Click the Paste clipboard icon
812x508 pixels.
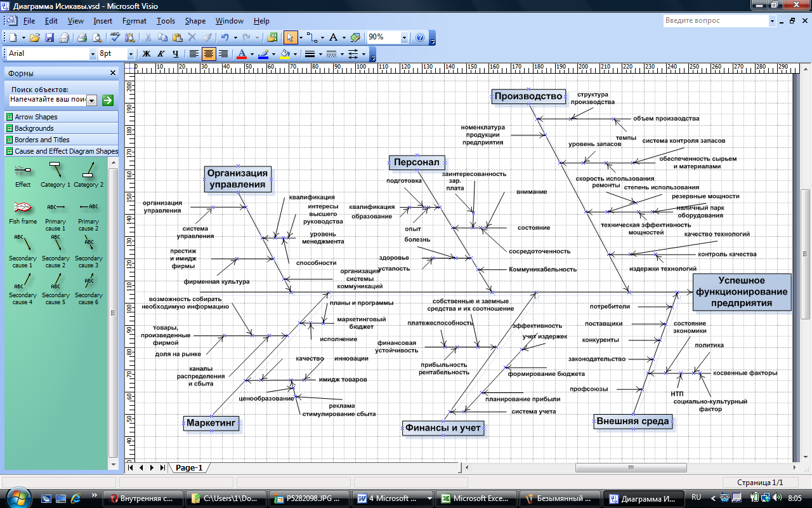(178, 37)
